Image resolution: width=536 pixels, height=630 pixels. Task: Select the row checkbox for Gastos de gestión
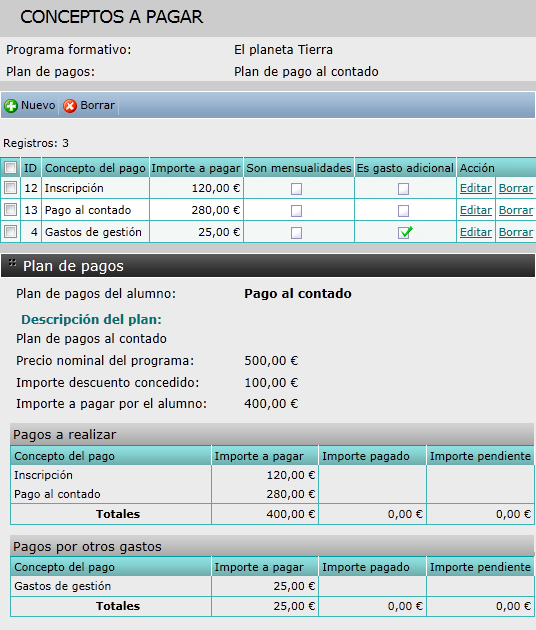click(11, 231)
